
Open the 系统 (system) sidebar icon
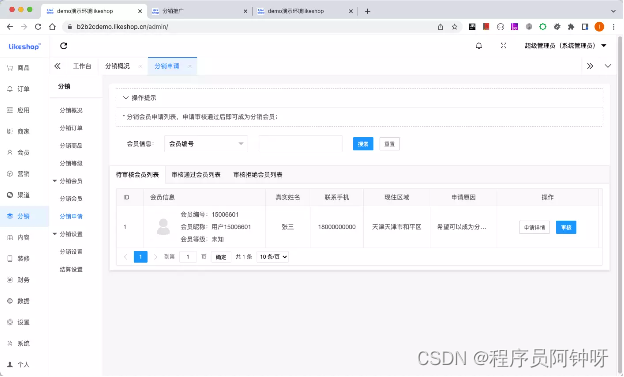tap(10, 344)
